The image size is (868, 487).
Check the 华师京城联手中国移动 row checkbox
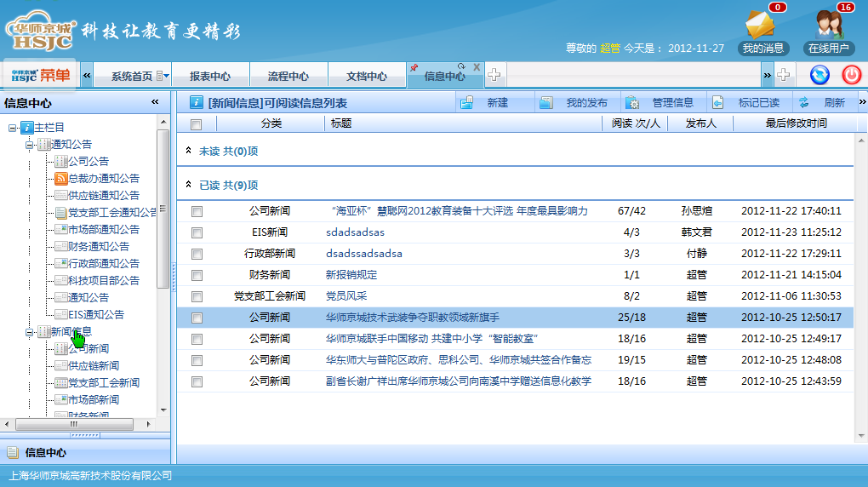(x=197, y=339)
